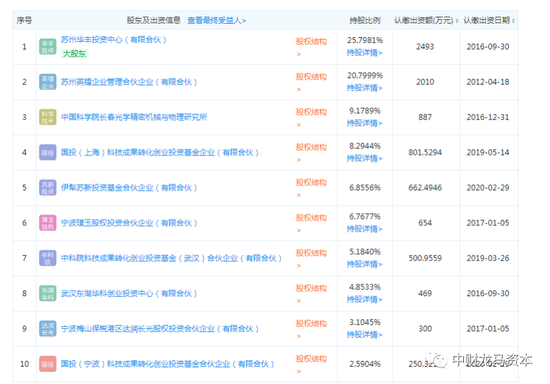Sort by 认缴出资日期 column header
Image resolution: width=550 pixels, height=384 pixels.
click(489, 20)
